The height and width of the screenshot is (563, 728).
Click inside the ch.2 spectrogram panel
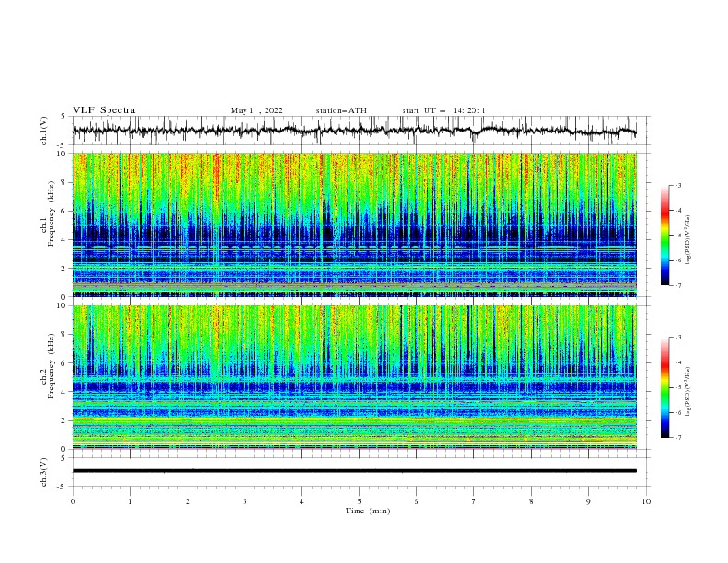(x=355, y=377)
